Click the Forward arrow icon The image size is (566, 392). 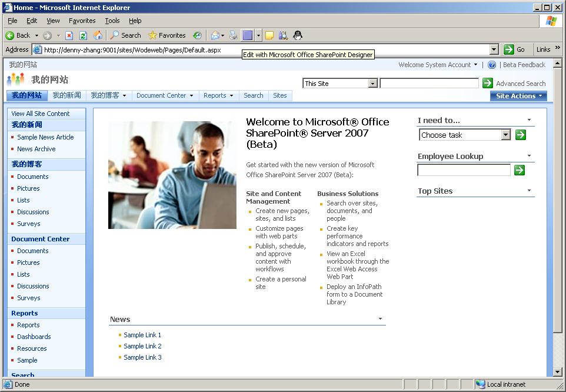coord(47,35)
